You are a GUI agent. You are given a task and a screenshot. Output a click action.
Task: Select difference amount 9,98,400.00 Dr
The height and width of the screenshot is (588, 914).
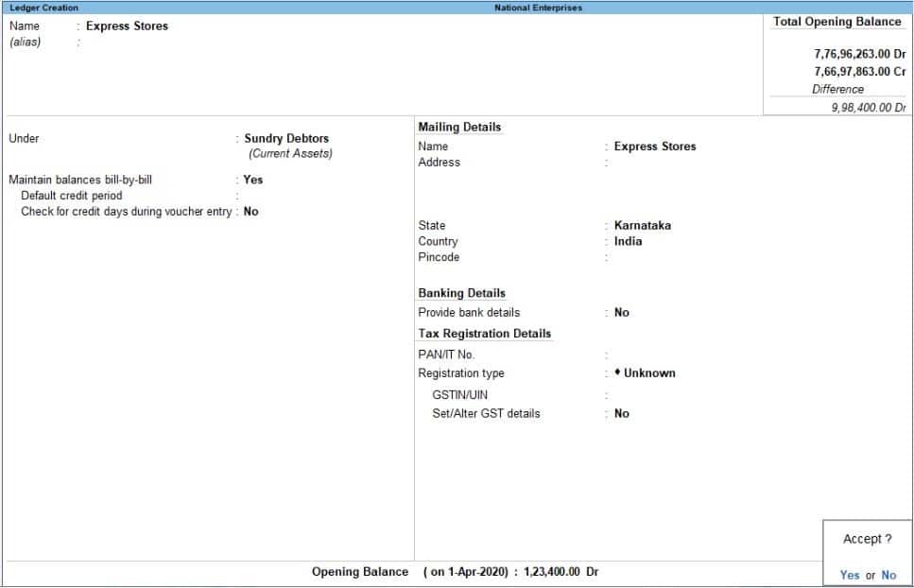[869, 108]
